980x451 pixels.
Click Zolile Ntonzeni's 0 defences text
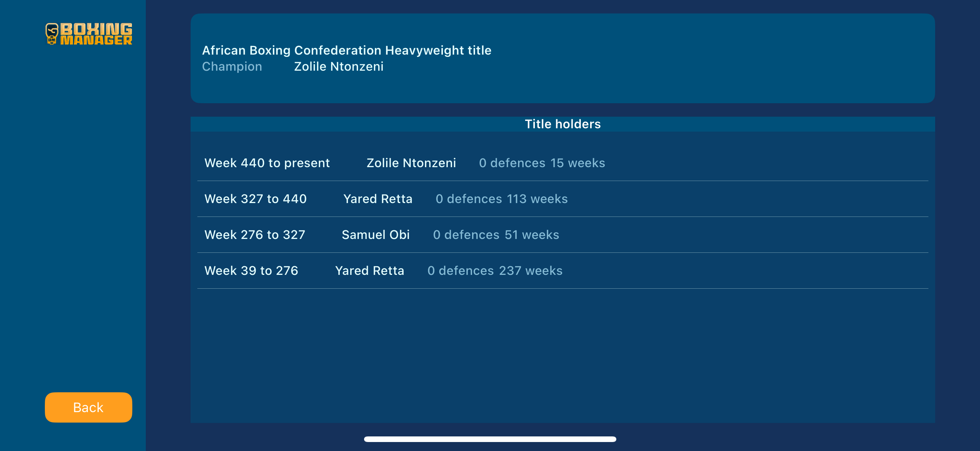click(x=512, y=163)
